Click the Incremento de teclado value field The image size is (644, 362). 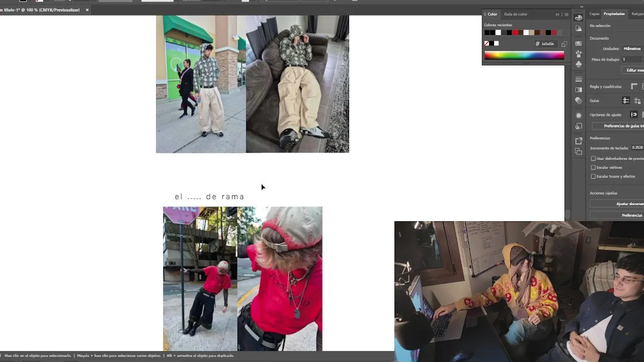637,148
